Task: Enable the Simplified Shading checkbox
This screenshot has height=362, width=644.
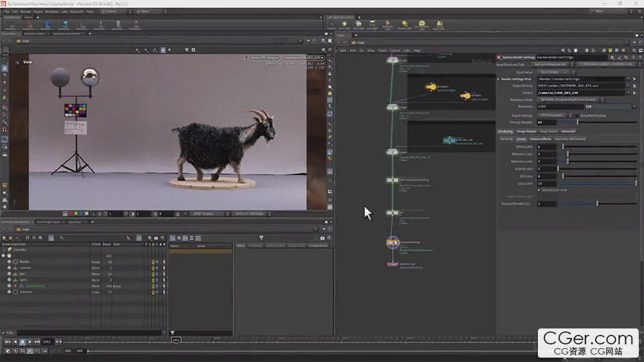Action: pyautogui.click(x=577, y=115)
